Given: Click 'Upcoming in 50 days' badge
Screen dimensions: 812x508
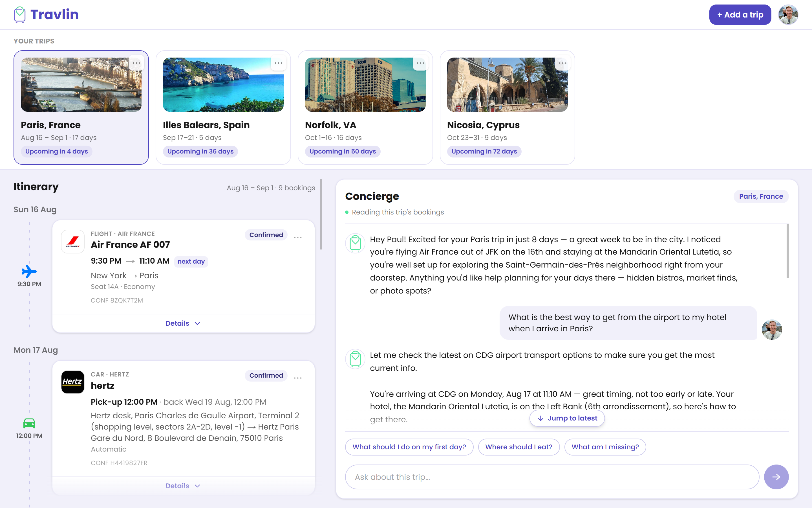Looking at the screenshot, I should point(343,152).
